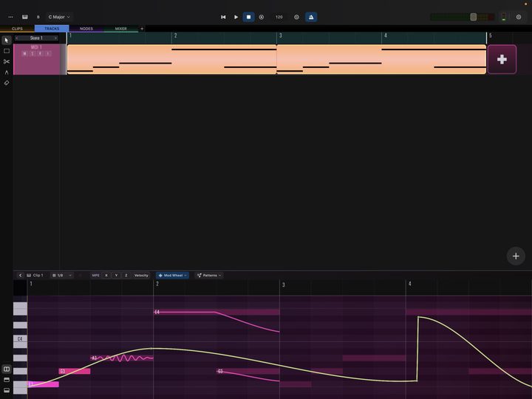532x399 pixels.
Task: Open the Mod Wheel automation dropdown
Action: coord(172,275)
